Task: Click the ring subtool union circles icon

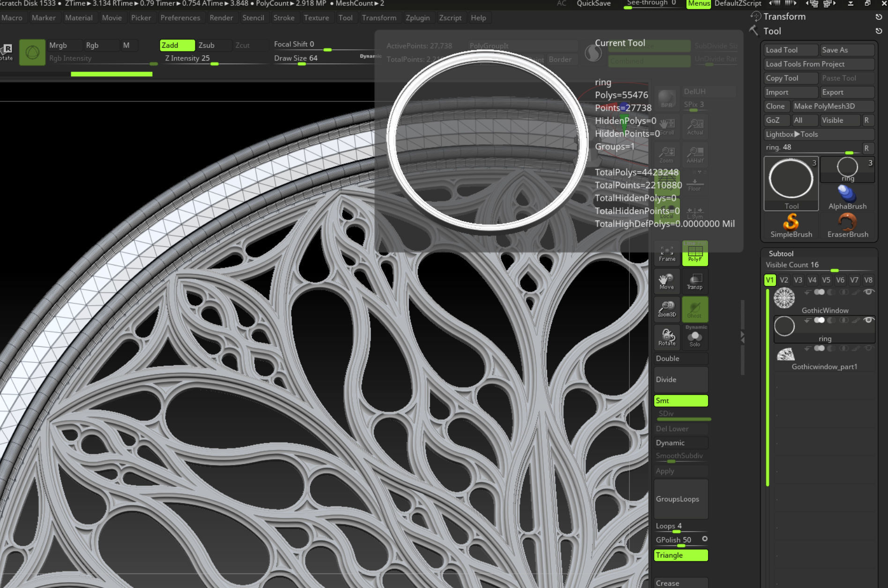Action: coord(819,320)
